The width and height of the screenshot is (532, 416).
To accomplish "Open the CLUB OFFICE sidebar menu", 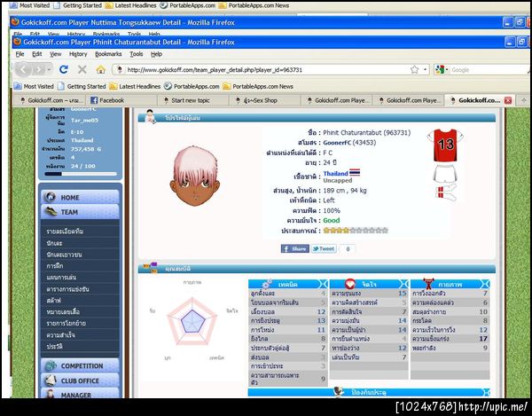I will (x=80, y=381).
